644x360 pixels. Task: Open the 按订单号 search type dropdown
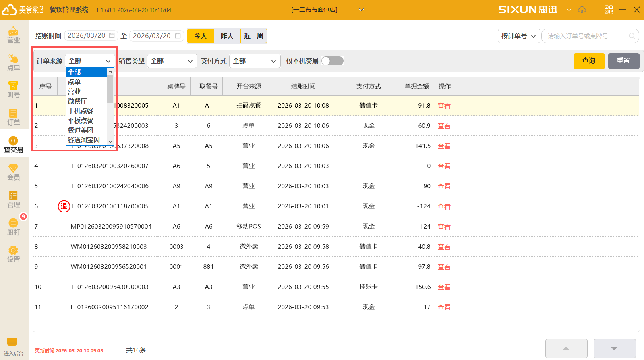[518, 36]
